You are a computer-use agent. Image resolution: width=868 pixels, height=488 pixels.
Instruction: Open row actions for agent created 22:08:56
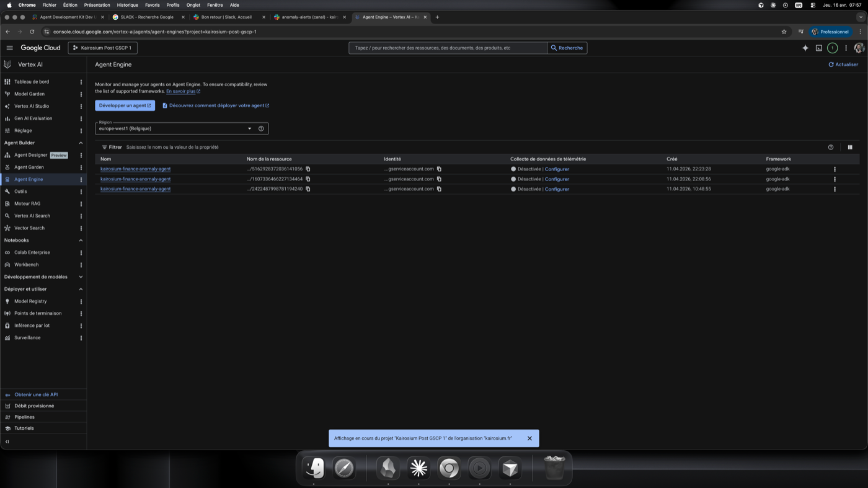click(x=835, y=179)
